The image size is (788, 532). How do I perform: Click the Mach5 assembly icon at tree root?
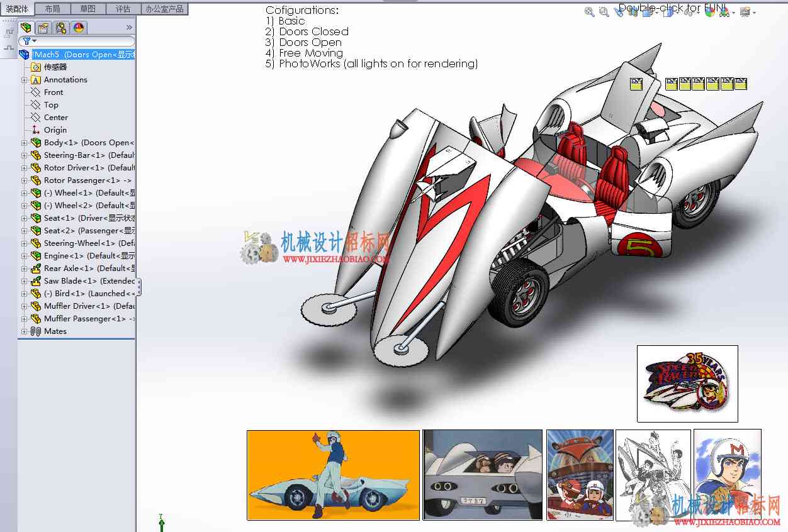point(25,55)
